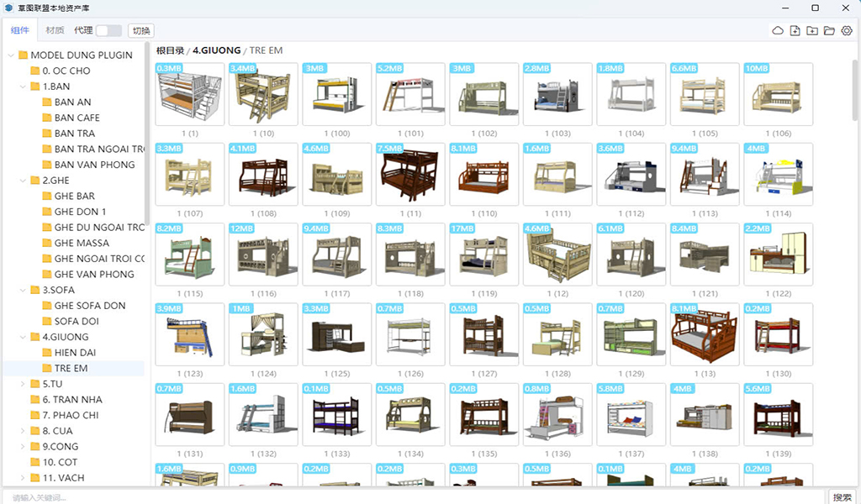The width and height of the screenshot is (861, 504).
Task: Collapse the 3.SOFA folder chevron
Action: (x=23, y=290)
